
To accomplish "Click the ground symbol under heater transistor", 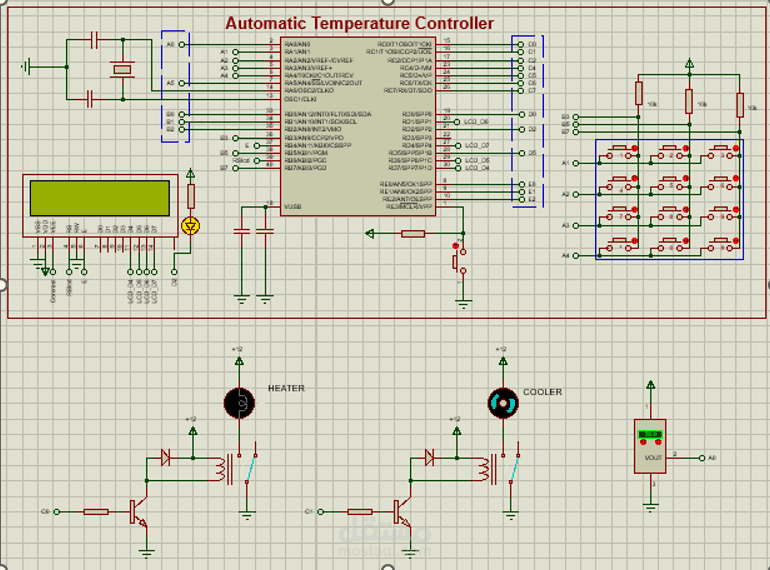I will [x=146, y=553].
